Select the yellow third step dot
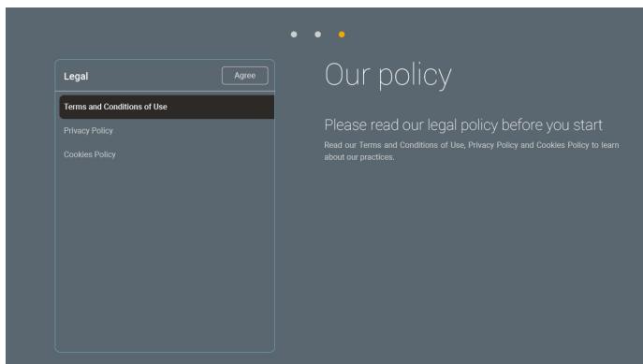Image resolution: width=643 pixels, height=364 pixels. pyautogui.click(x=342, y=35)
